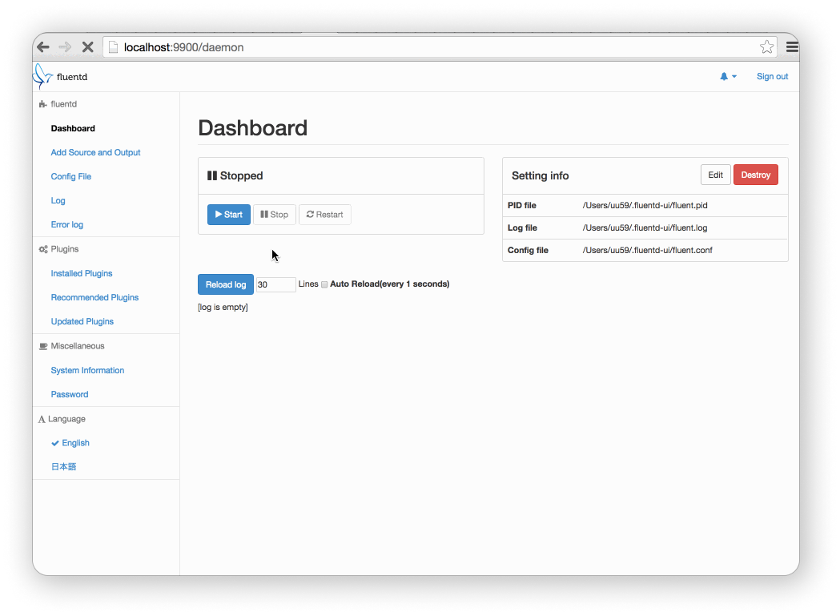Go to Config File page
840x616 pixels.
pyautogui.click(x=70, y=176)
